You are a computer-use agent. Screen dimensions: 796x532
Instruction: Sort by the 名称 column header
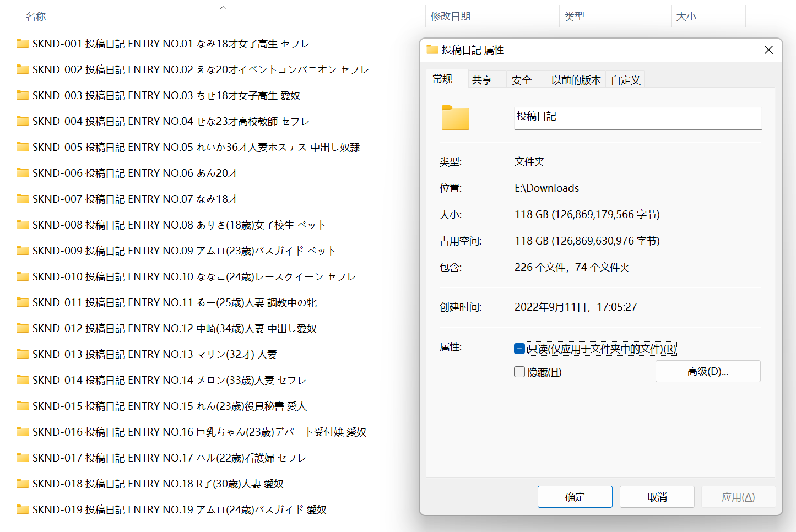click(x=36, y=17)
